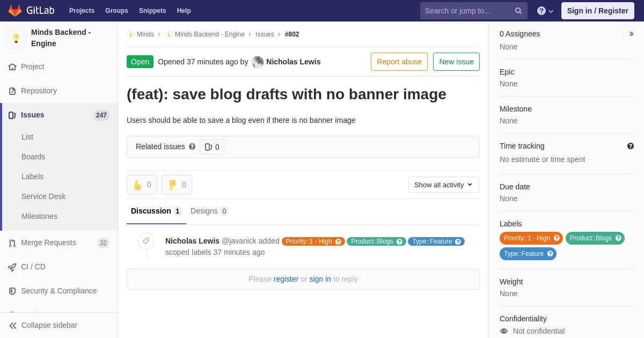Click help icon on sidebar Priority label
644x338 pixels.
[x=557, y=238]
